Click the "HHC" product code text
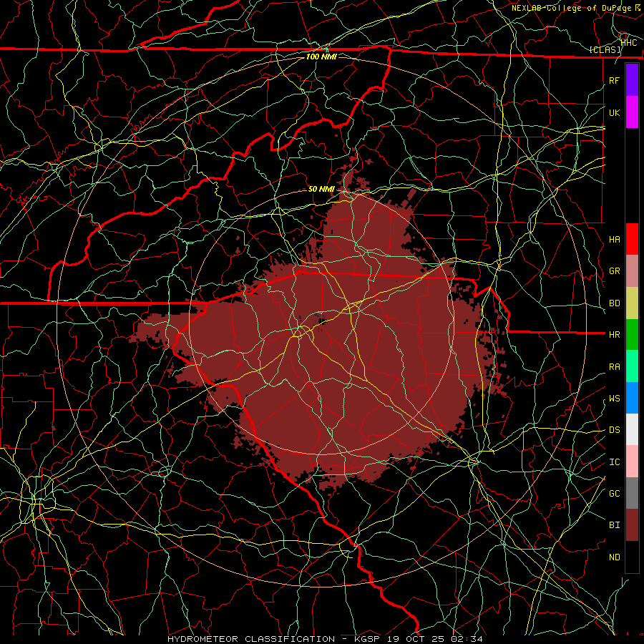644x644 pixels. 629,42
